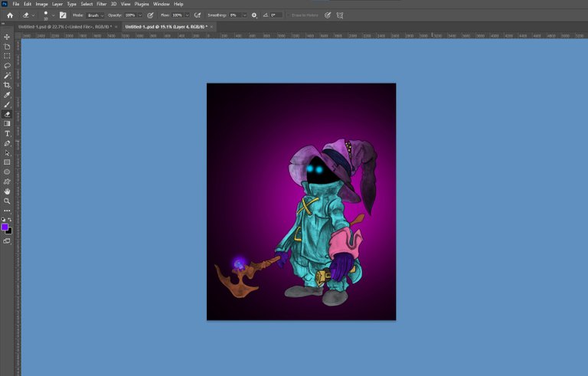Screen dimensions: 588x376
Task: Select the Brush tool
Action: tap(7, 105)
